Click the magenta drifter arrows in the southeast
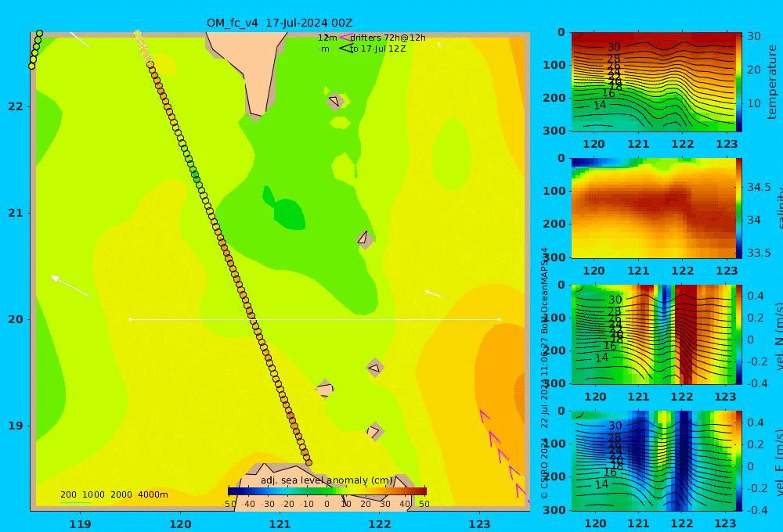This screenshot has width=783, height=532. [x=504, y=455]
